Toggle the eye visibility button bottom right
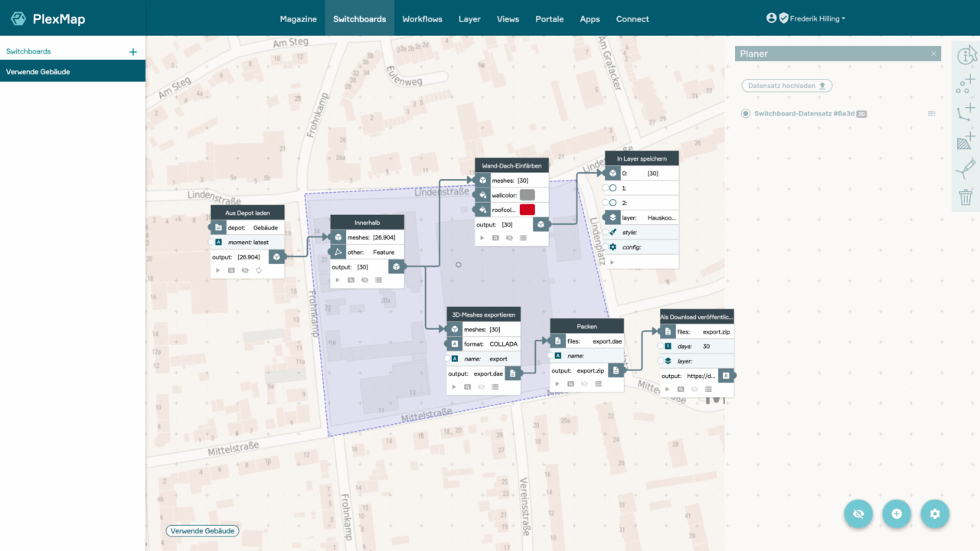Screen dimensions: 980x551 (x=858, y=514)
